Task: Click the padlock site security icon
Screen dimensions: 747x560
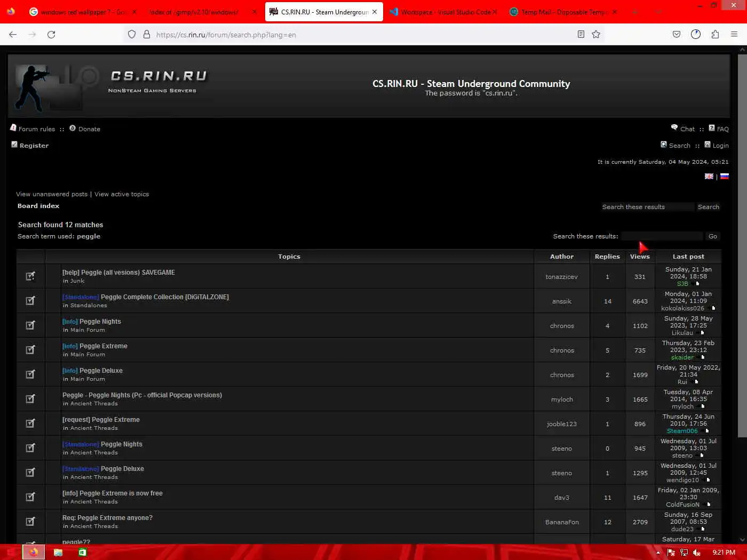Action: (x=147, y=35)
